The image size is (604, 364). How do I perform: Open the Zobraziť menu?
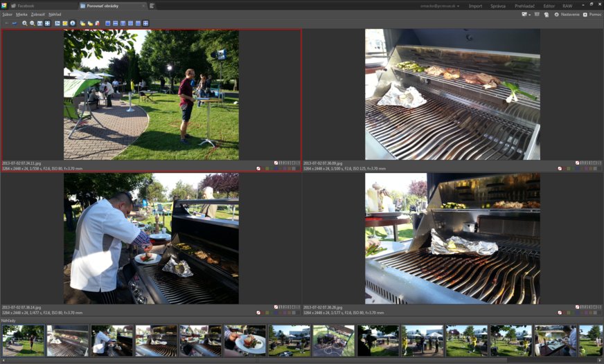[37, 14]
